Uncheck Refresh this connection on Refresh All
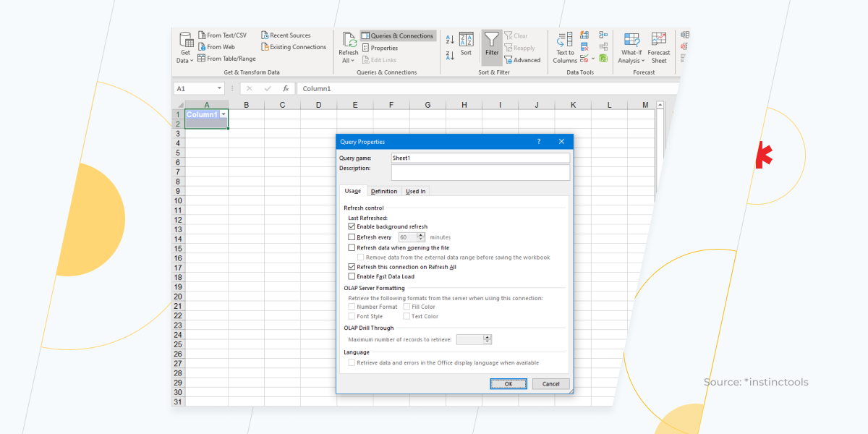The image size is (868, 434). [x=352, y=267]
